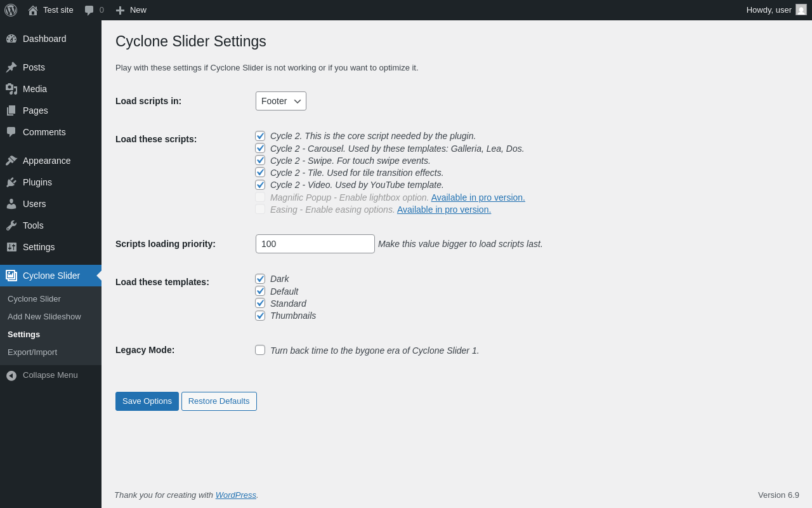The height and width of the screenshot is (508, 812).
Task: Open the Plugins plug icon
Action: pos(11,182)
